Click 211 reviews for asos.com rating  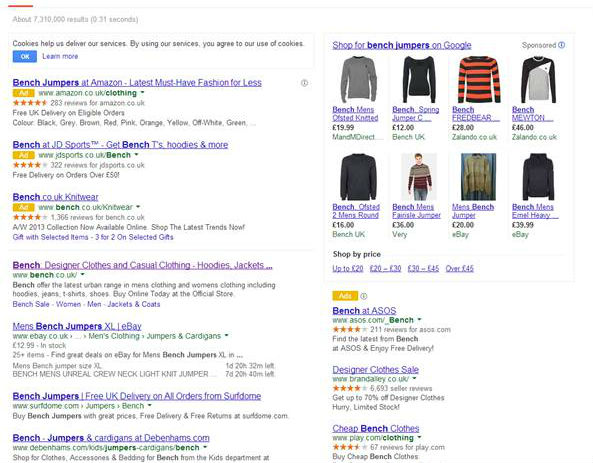click(410, 329)
